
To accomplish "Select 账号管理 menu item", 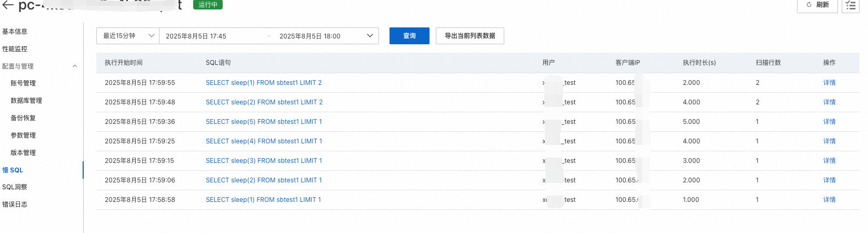I will (23, 83).
